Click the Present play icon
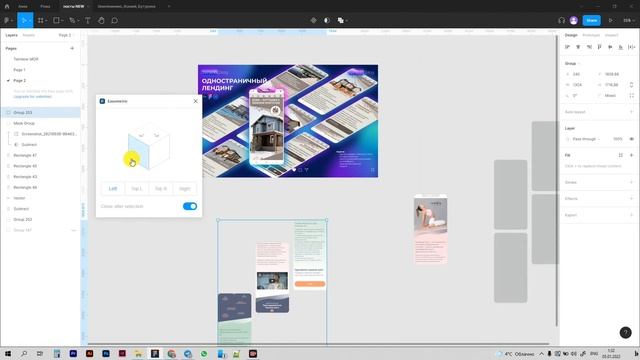Viewport: 640px width, 360px height. (611, 20)
